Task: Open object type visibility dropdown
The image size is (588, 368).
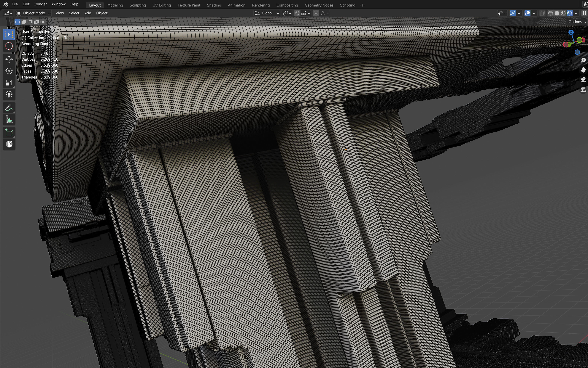Action: pos(502,13)
